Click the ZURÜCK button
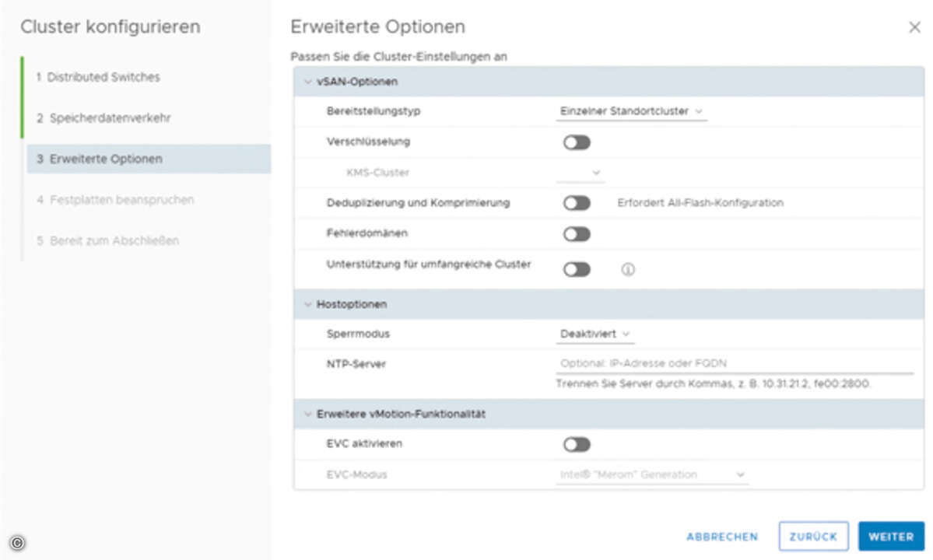Screen dimensions: 933x560 point(813,537)
